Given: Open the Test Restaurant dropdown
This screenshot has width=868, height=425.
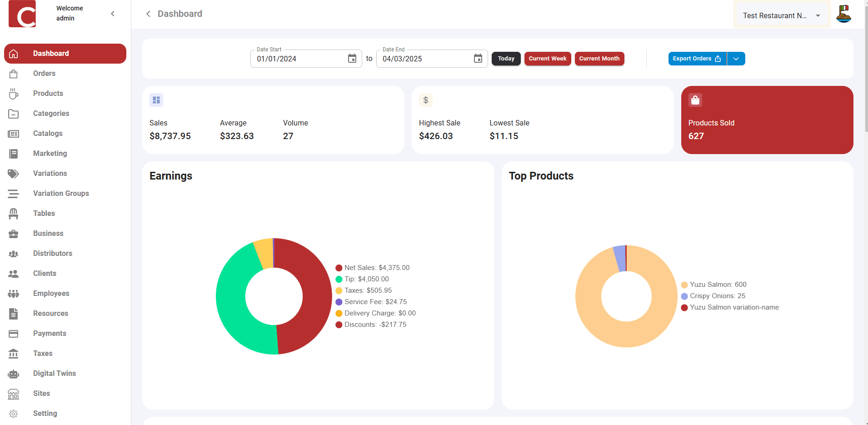Looking at the screenshot, I should [780, 15].
